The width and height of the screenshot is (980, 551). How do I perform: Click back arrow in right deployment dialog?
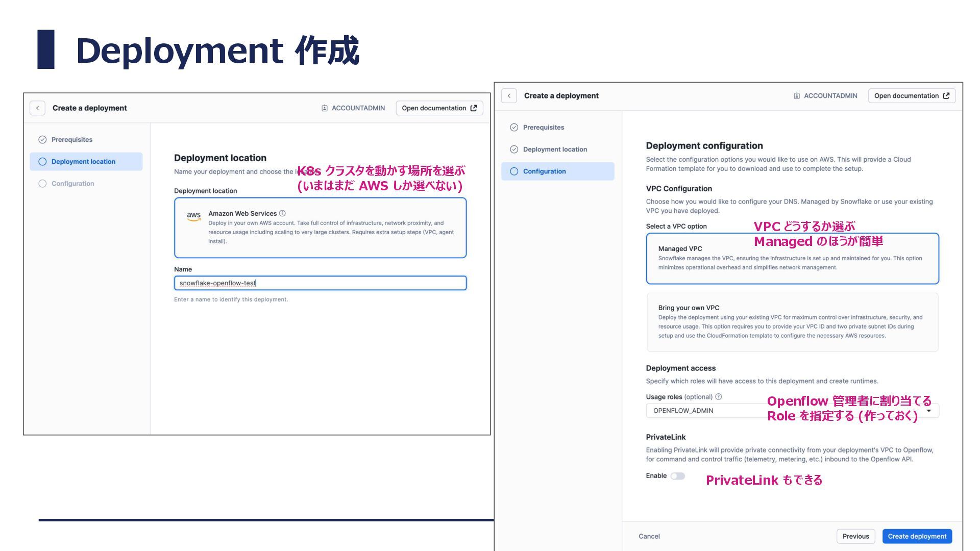tap(509, 96)
